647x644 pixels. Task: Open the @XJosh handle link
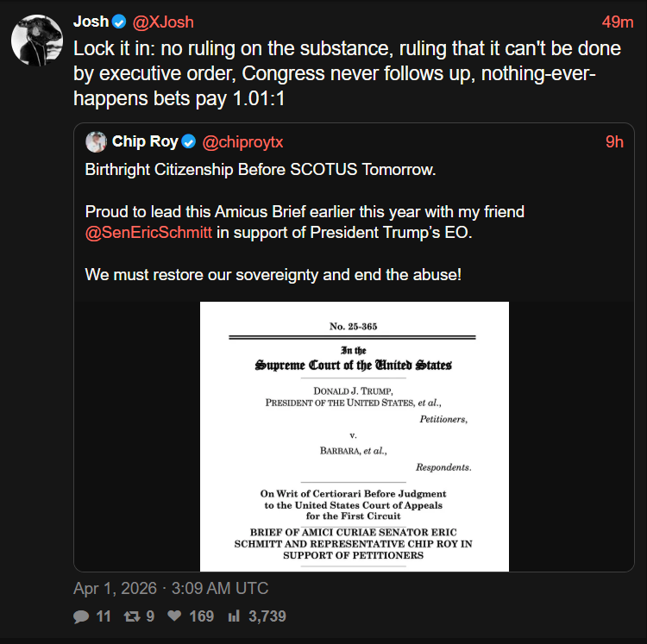163,22
